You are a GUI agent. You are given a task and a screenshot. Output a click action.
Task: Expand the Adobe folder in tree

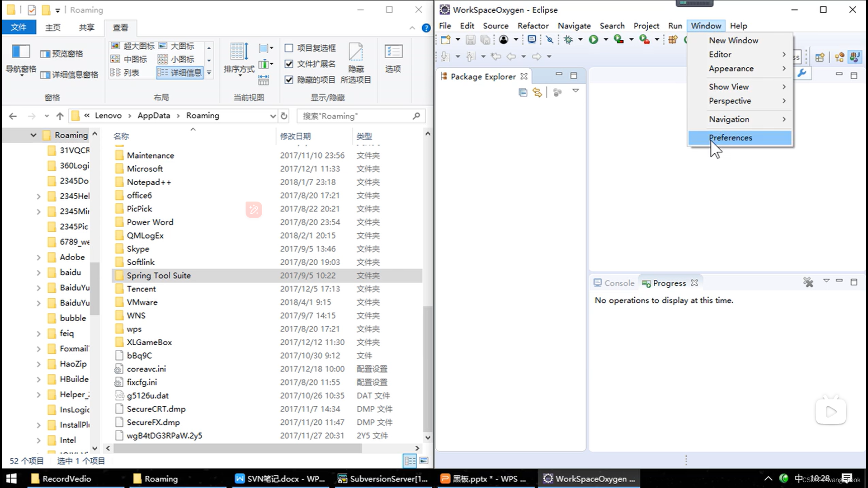[x=38, y=258]
